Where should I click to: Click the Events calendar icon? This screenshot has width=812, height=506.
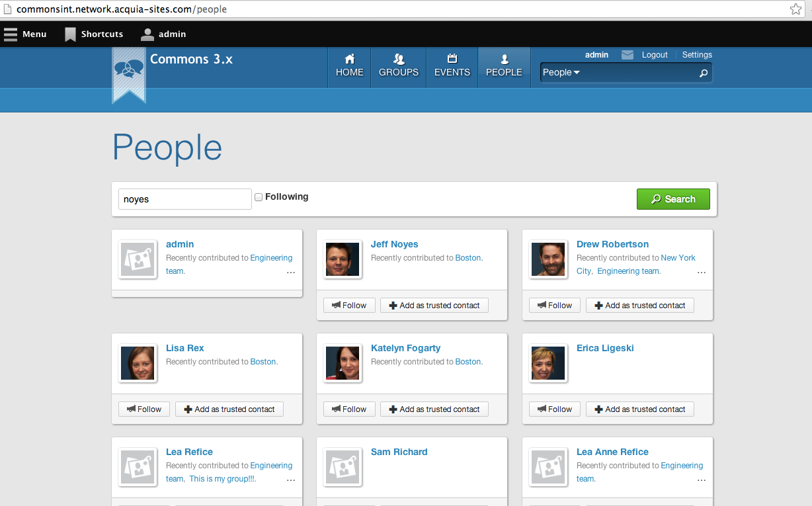point(452,59)
